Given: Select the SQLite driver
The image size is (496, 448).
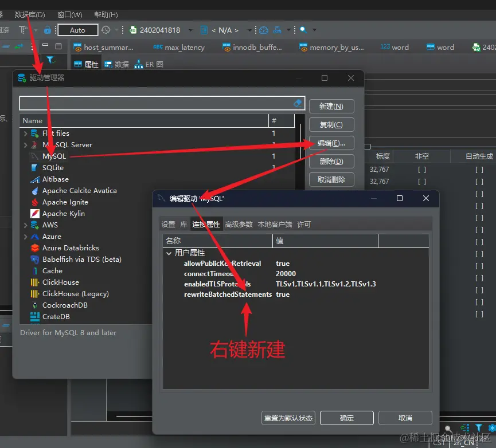Looking at the screenshot, I should 53,167.
